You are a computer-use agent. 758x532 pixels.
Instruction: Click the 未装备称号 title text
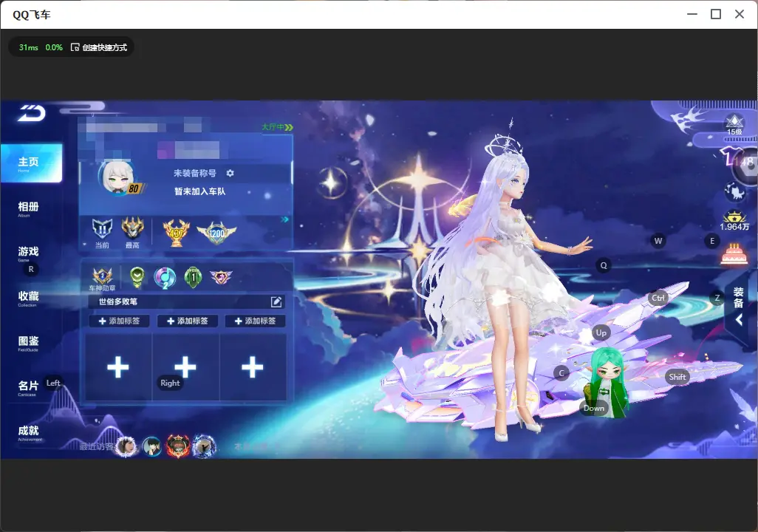tap(194, 173)
